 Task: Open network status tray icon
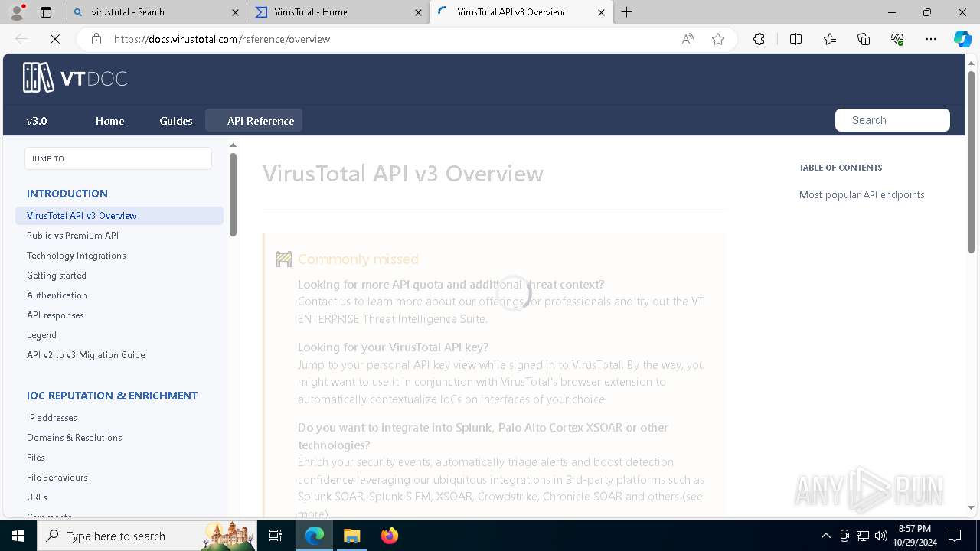863,536
